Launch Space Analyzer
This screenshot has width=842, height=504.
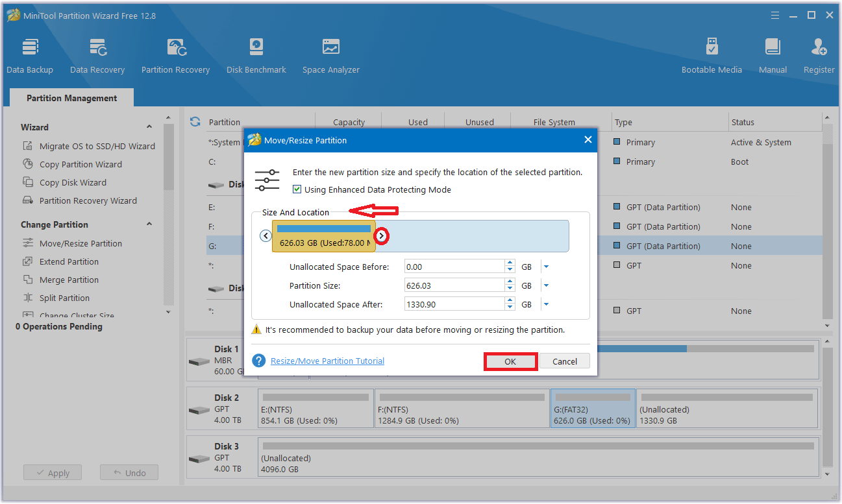click(x=330, y=56)
